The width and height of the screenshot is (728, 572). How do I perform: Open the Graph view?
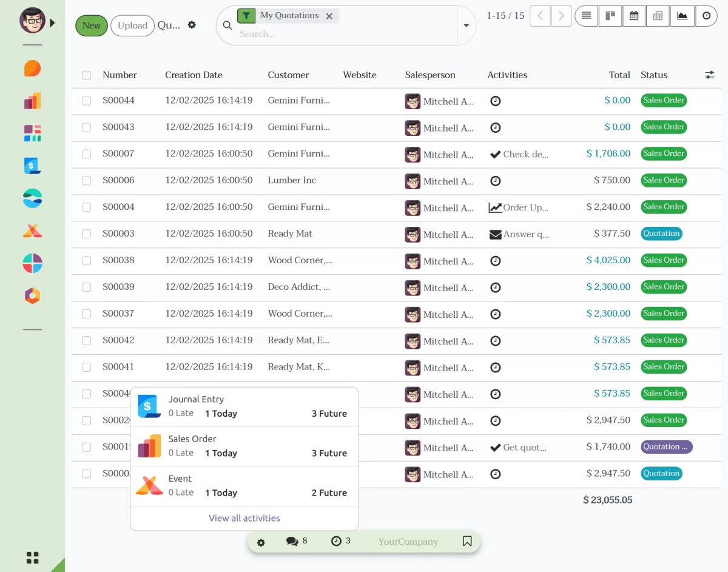point(682,16)
